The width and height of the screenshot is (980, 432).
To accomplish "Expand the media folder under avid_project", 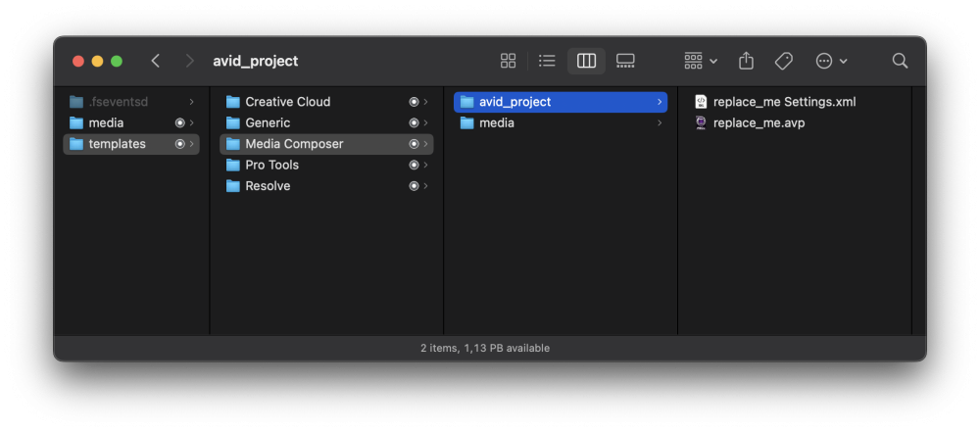I will (x=660, y=123).
